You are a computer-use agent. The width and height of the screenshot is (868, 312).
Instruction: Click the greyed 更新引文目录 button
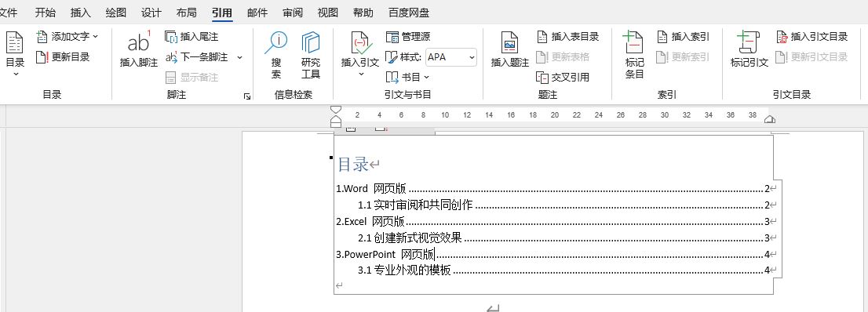[x=812, y=57]
